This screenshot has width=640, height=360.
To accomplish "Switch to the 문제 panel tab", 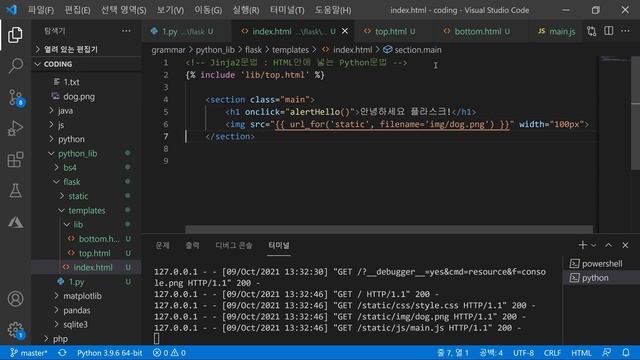I will [162, 245].
